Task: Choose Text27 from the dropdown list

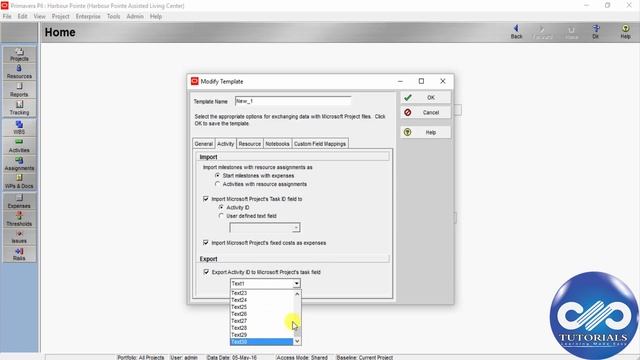Action: click(x=262, y=321)
